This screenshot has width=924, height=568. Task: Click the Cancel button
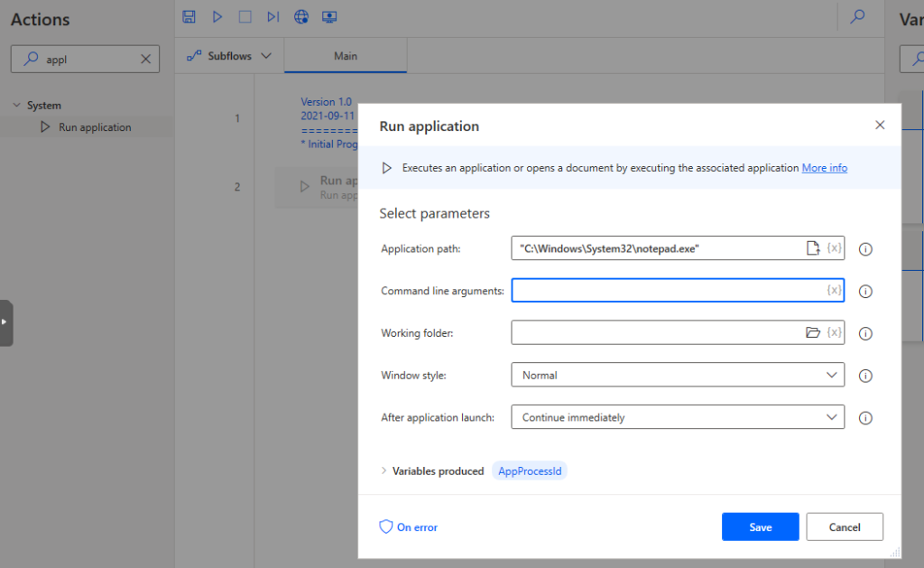pos(845,526)
